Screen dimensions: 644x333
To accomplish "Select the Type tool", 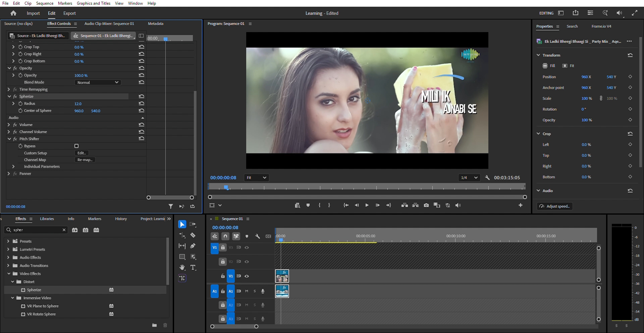I will (x=193, y=268).
